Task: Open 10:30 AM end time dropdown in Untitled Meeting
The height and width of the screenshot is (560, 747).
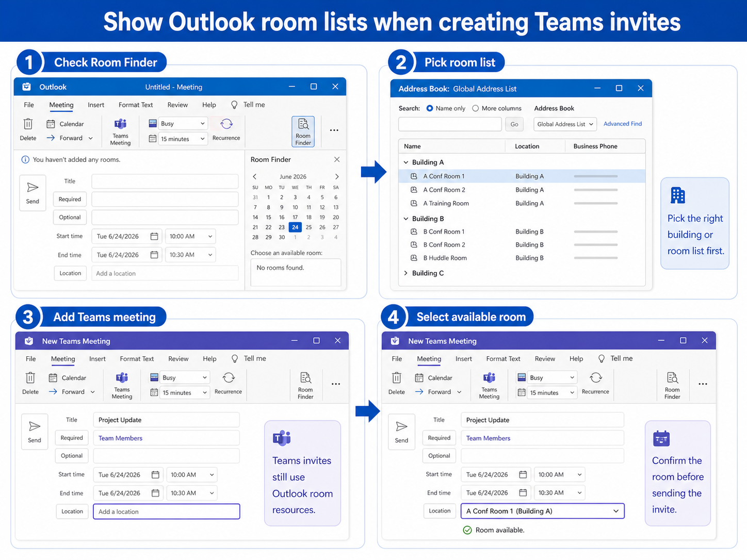Action: (x=190, y=255)
